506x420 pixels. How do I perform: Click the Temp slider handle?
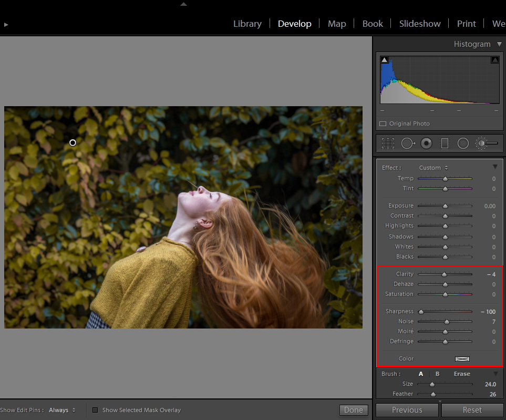click(446, 179)
